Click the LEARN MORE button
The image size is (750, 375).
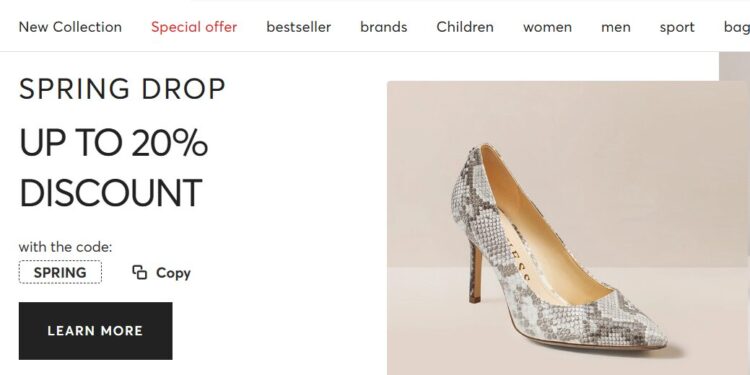coord(96,331)
